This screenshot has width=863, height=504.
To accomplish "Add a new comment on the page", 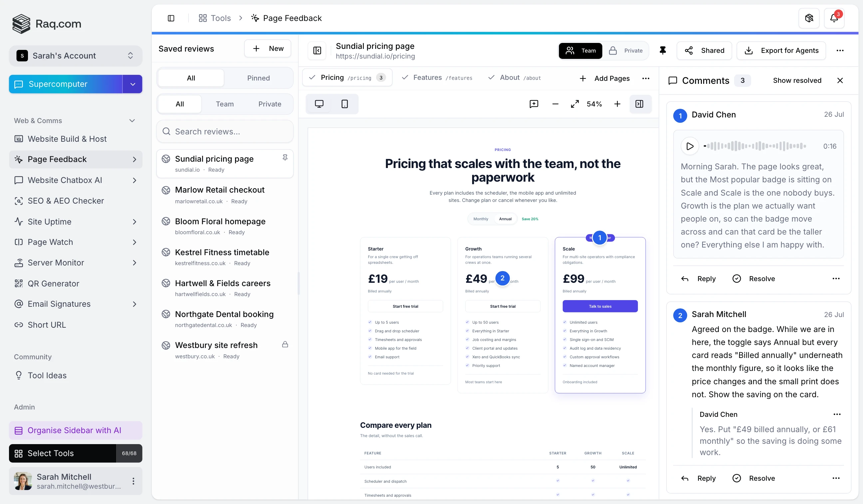I will click(534, 104).
